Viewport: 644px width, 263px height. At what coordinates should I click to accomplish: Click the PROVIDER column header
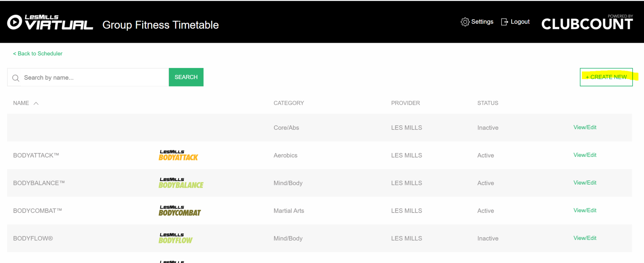coord(405,103)
